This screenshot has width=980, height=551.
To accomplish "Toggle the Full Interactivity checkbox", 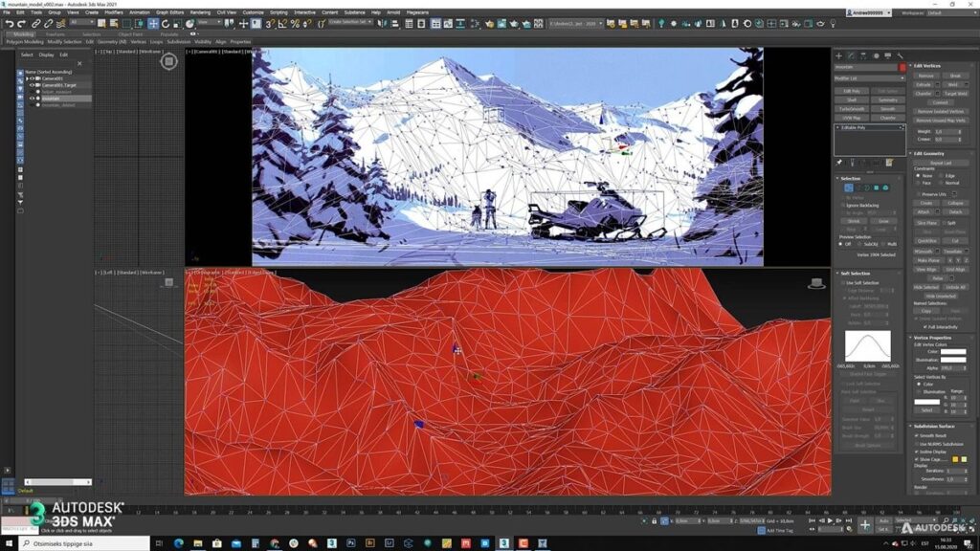I will [x=925, y=327].
